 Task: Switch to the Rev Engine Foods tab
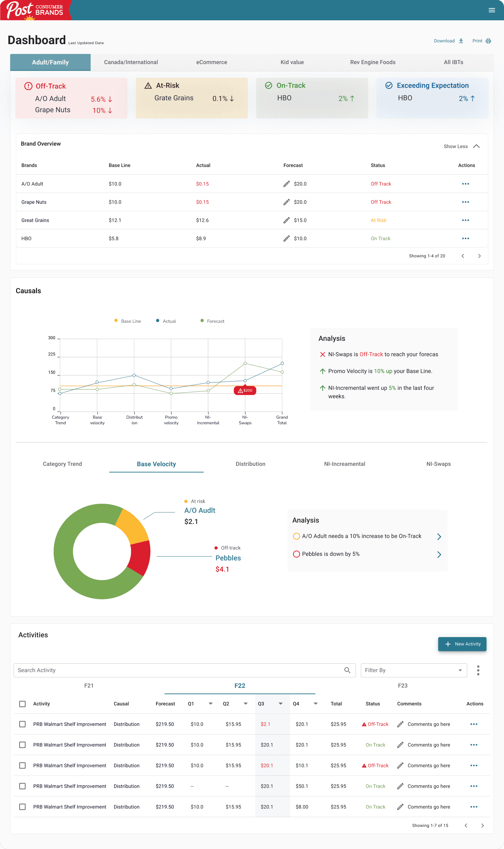[x=373, y=62]
